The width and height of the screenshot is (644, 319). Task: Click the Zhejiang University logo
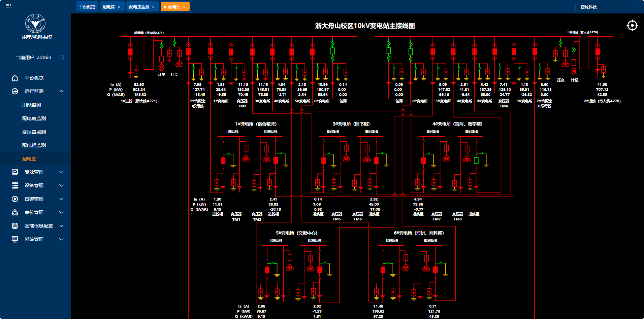point(35,24)
